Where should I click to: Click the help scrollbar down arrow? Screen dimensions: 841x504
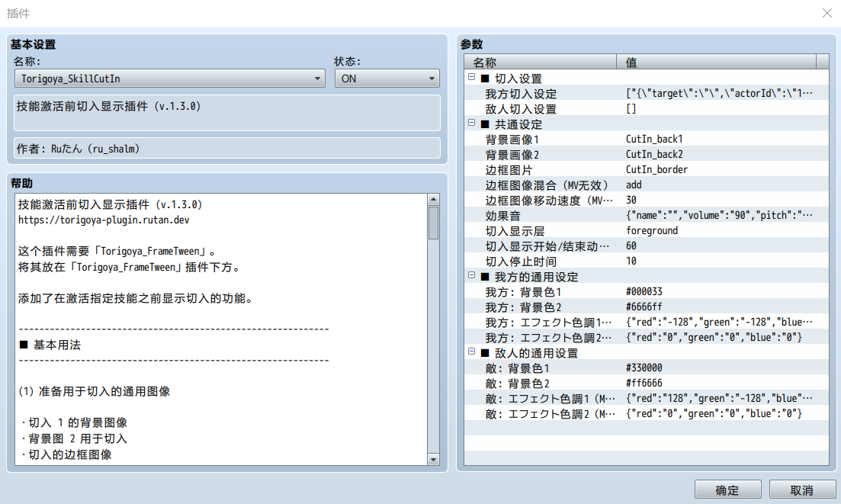433,460
